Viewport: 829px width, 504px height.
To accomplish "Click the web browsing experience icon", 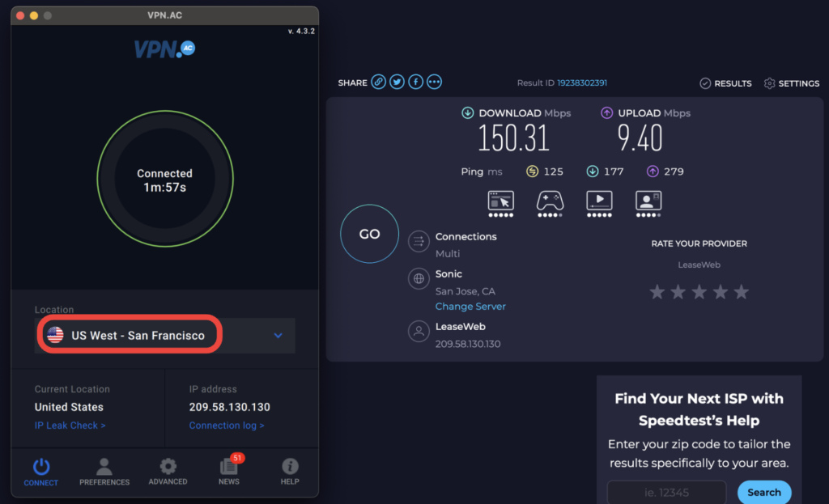I will 500,204.
